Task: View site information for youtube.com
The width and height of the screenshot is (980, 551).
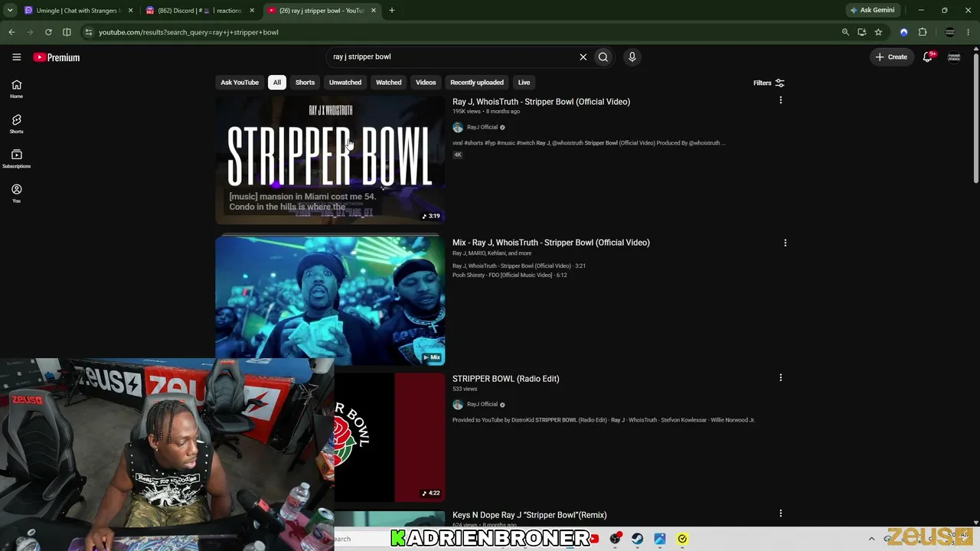Action: [89, 32]
